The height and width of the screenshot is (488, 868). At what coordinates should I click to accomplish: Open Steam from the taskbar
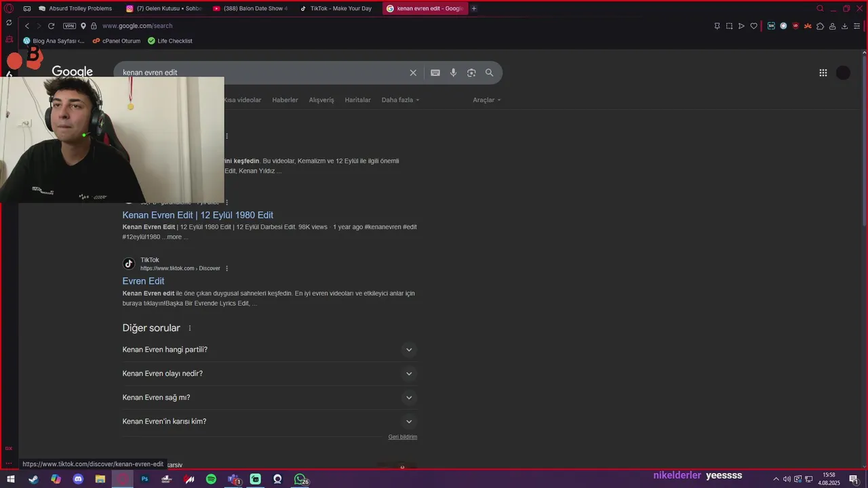click(x=33, y=479)
